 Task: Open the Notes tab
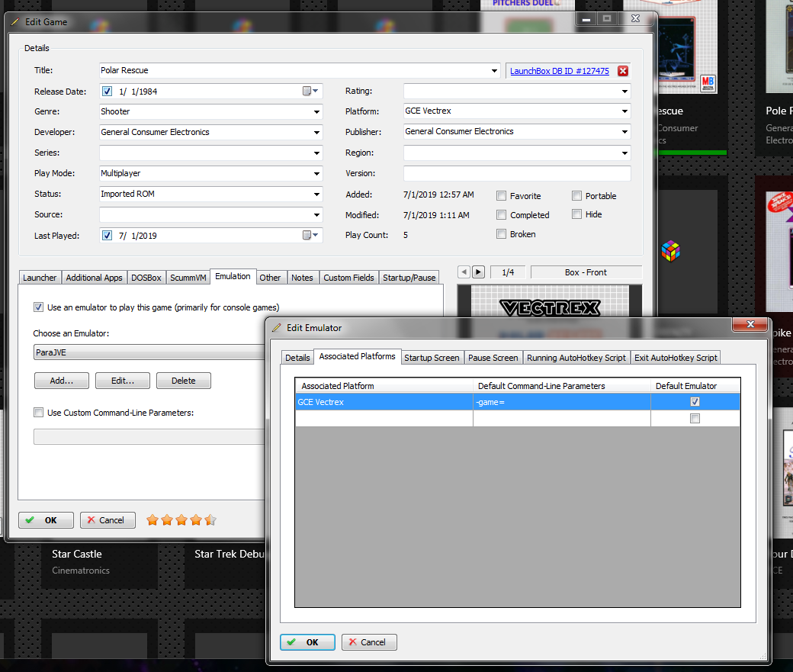pyautogui.click(x=302, y=278)
